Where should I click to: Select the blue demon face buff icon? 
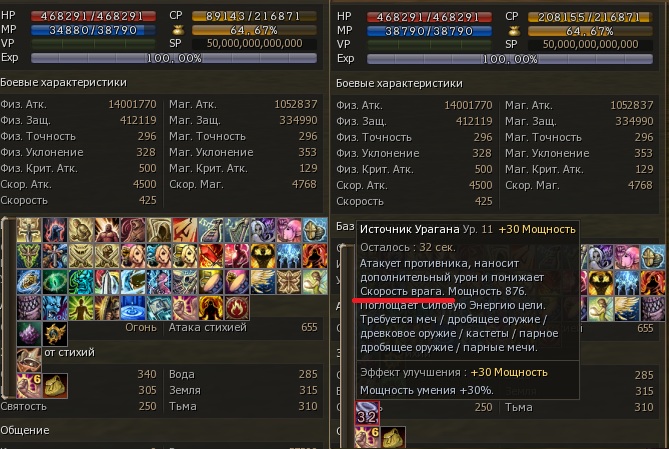click(55, 308)
